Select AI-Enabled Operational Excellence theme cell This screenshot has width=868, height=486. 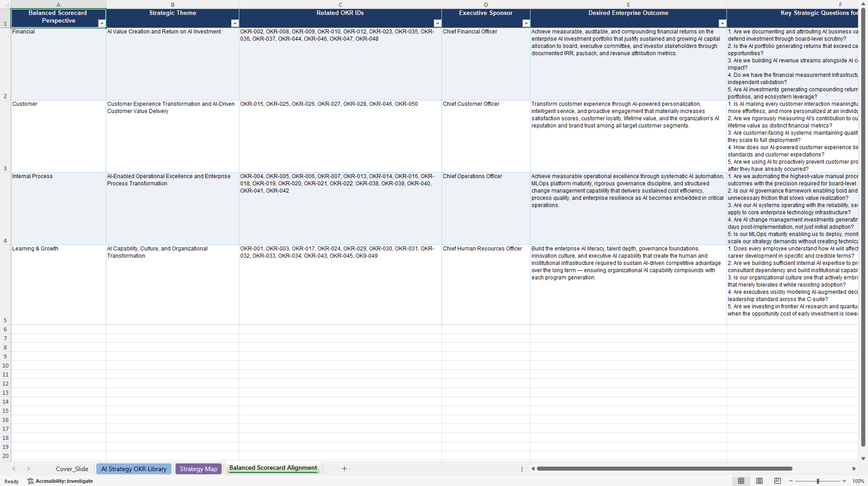(172, 208)
